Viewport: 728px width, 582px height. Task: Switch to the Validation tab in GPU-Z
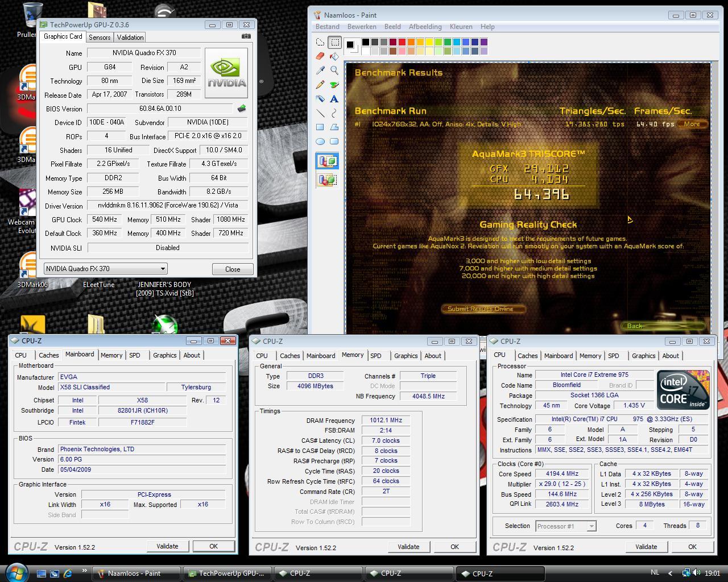(130, 38)
